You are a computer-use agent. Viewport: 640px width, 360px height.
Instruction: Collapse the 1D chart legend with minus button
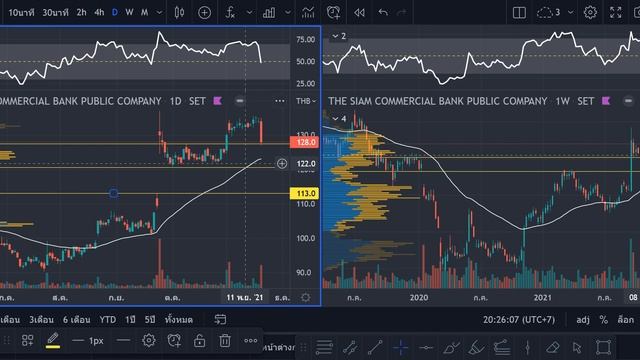click(x=240, y=101)
